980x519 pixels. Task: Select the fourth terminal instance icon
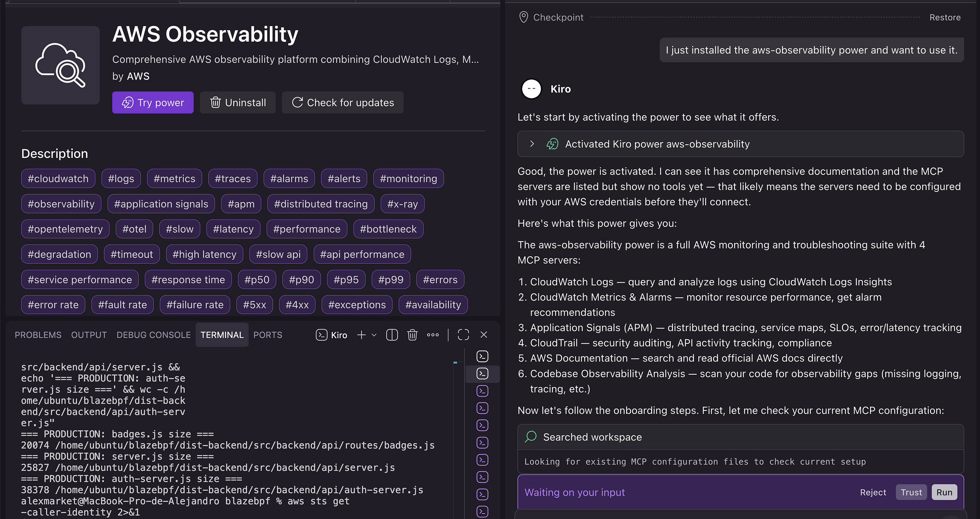click(x=482, y=408)
